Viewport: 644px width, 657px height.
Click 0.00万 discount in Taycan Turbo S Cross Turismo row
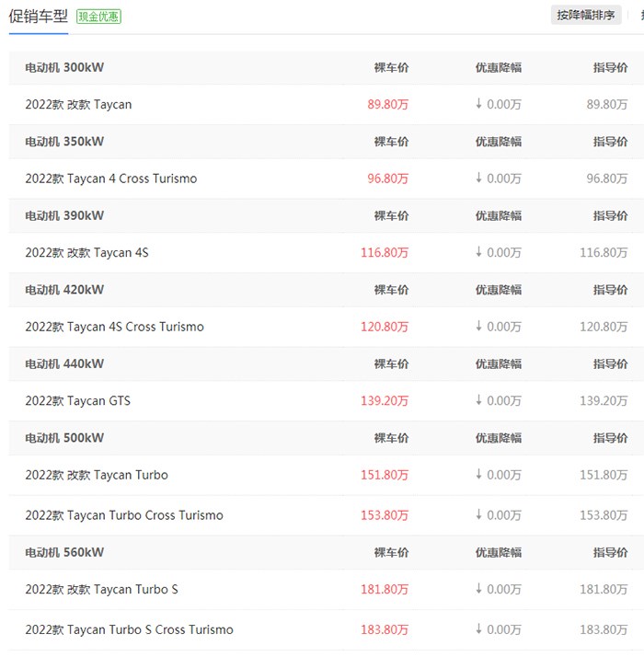pos(499,629)
